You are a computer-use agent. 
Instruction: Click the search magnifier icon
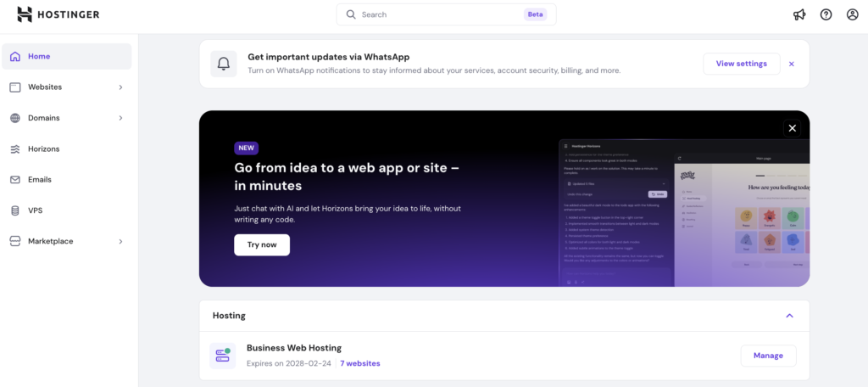(x=351, y=14)
